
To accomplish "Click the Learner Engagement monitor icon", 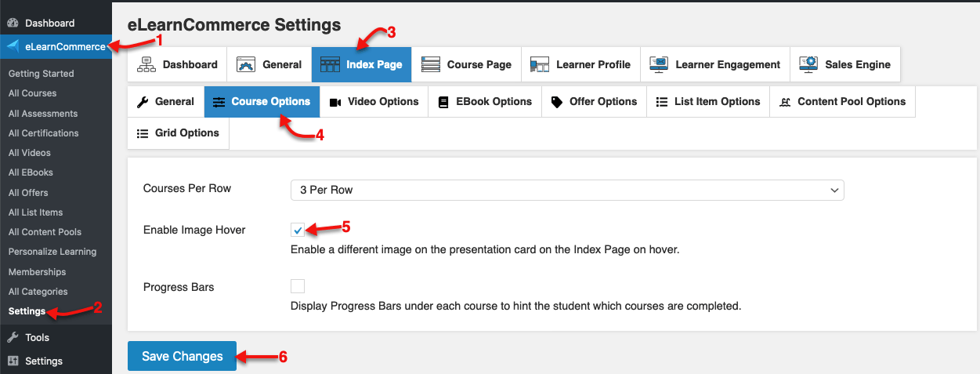I will point(659,64).
